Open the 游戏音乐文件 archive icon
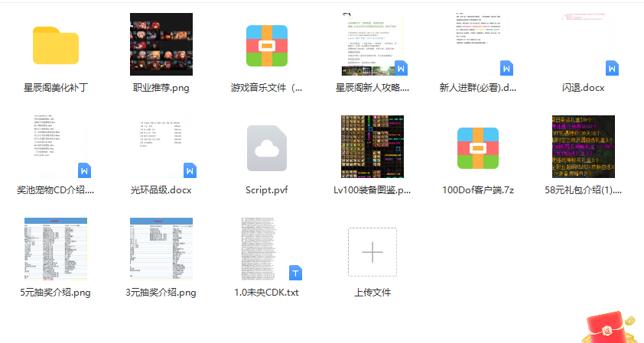Viewport: 644px width, 343px height. point(266,45)
